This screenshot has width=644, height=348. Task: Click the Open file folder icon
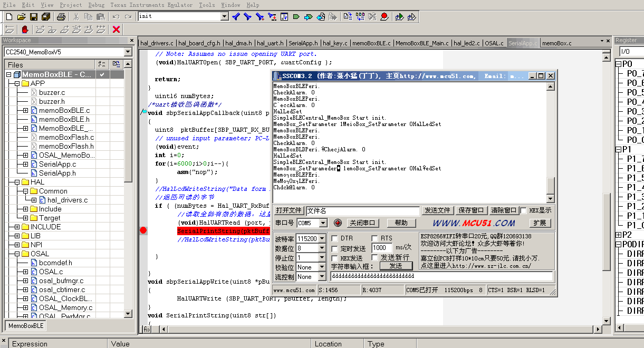21,17
